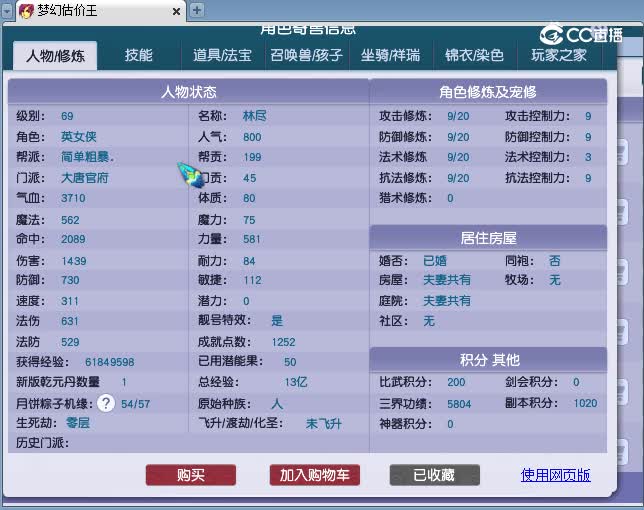Open the new browser tab plus button

coord(197,10)
